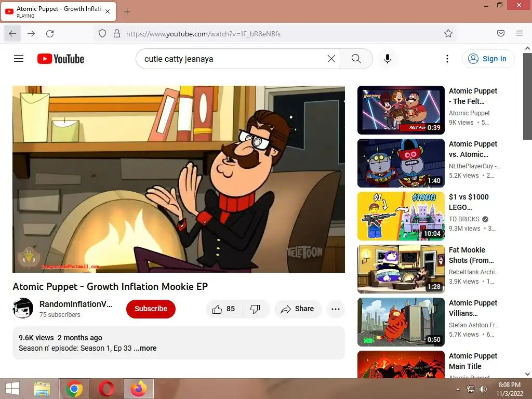532x399 pixels.
Task: Open Atomic Puppet vs. Atomic thumbnail
Action: [x=401, y=163]
